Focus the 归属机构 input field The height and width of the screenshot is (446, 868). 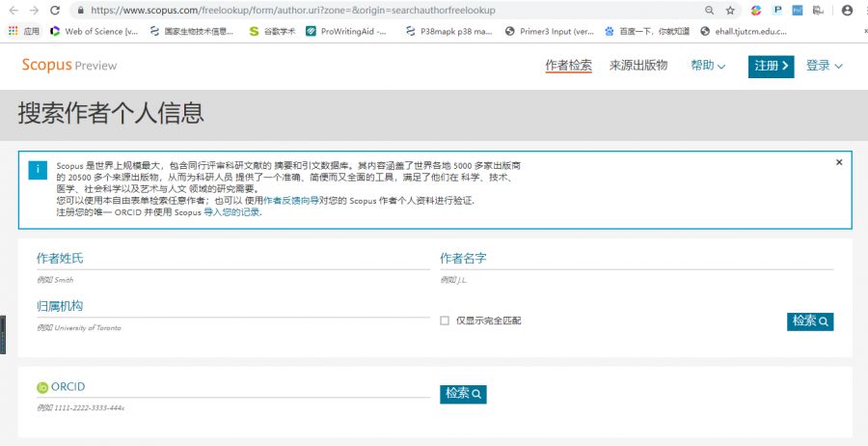(233, 307)
